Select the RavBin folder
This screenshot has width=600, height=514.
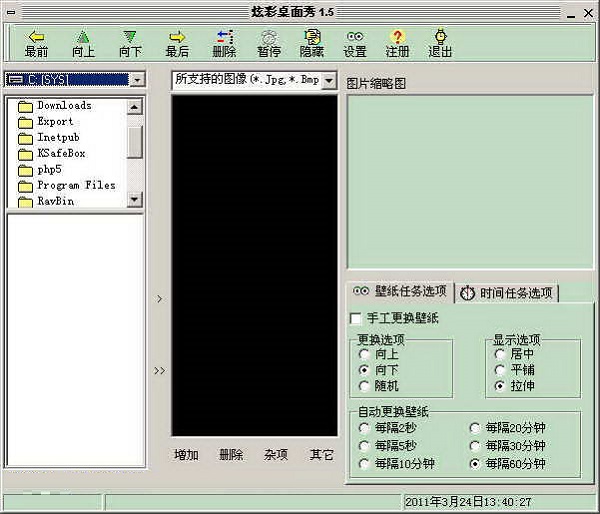46,201
